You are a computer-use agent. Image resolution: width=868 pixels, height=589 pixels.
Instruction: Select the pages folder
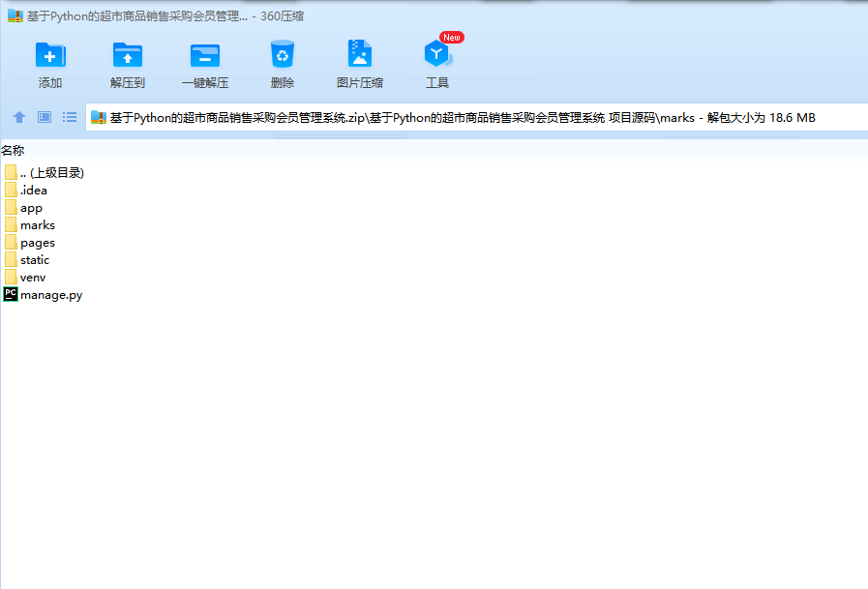[30, 243]
